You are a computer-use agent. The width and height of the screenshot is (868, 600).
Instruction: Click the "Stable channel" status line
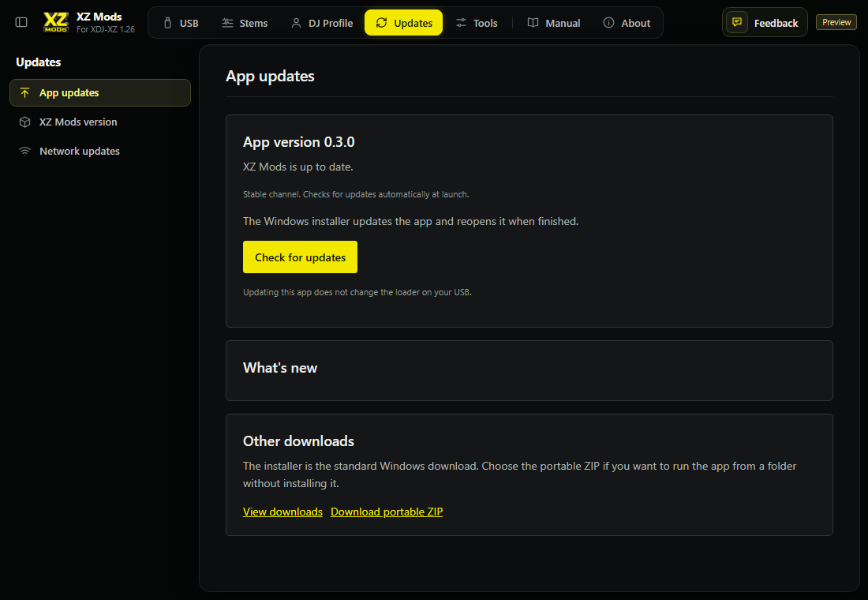(356, 194)
